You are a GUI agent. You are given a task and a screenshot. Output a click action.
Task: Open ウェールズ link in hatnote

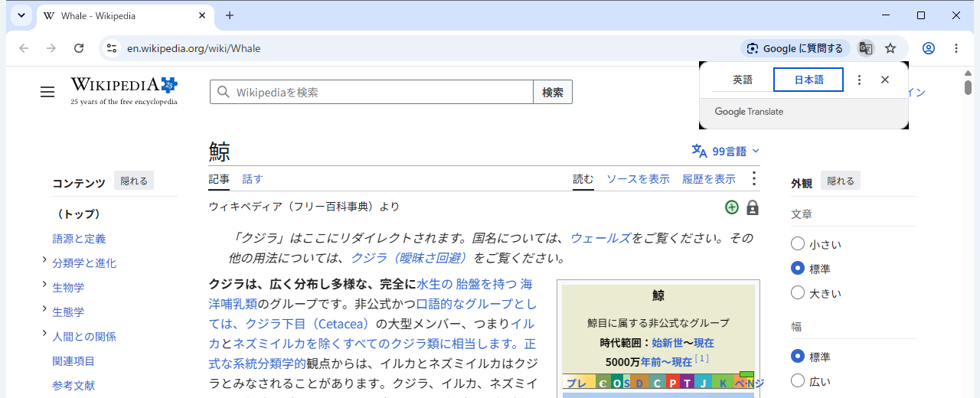pos(601,238)
